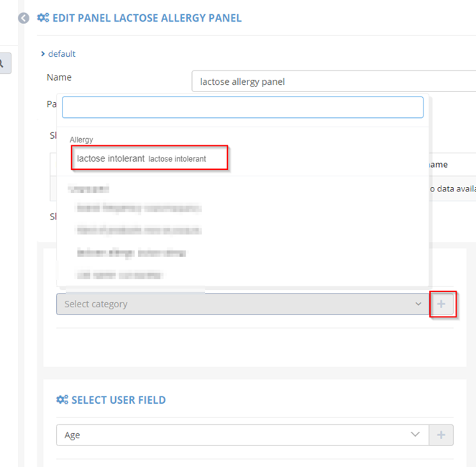Screen dimensions: 476x467
Task: Click plus button next to Select category
Action: pyautogui.click(x=441, y=304)
